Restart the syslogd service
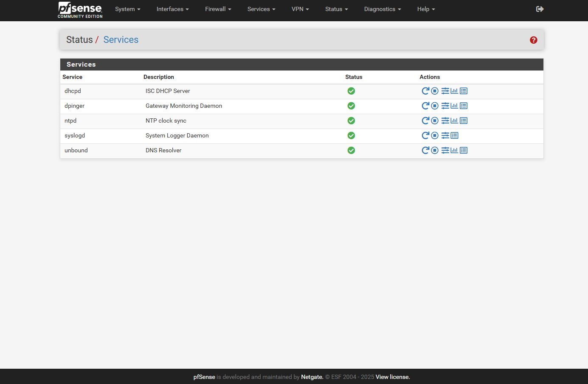 (425, 135)
